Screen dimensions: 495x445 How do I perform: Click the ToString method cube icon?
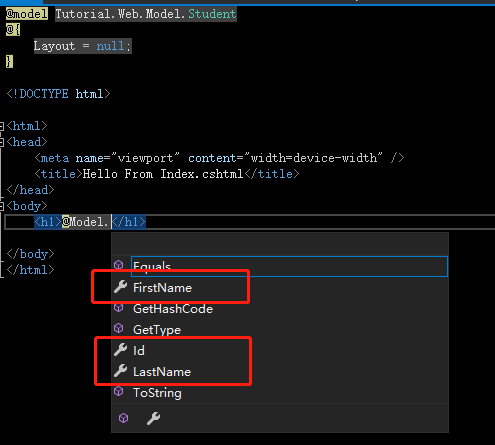coord(119,391)
